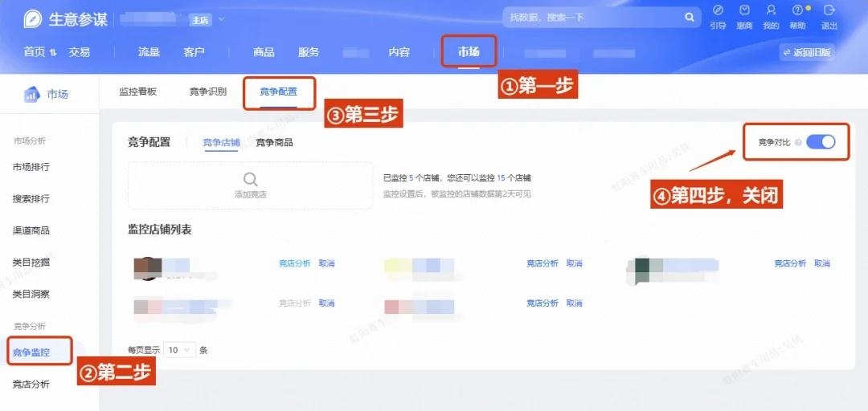Click the 生意参谋 compass logo icon

click(33, 19)
